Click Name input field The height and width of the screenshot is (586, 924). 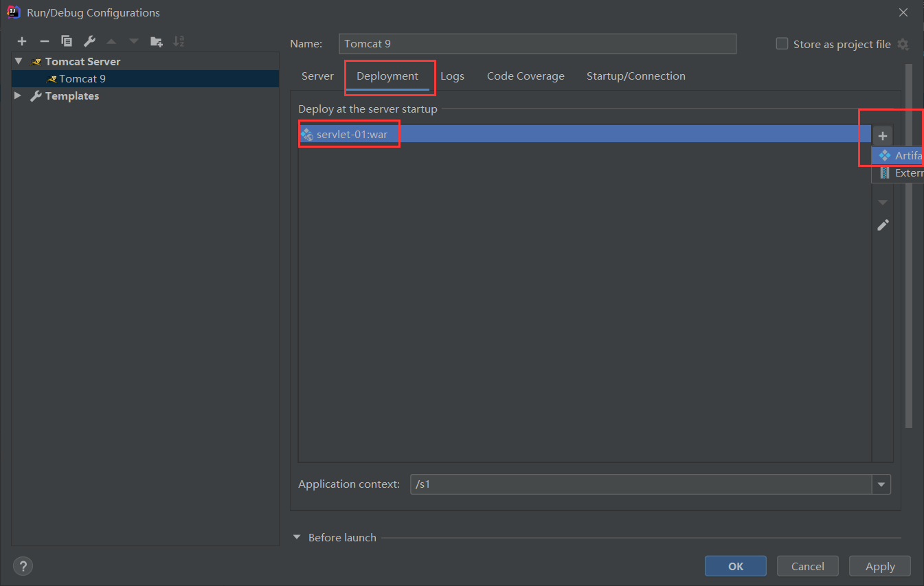538,43
